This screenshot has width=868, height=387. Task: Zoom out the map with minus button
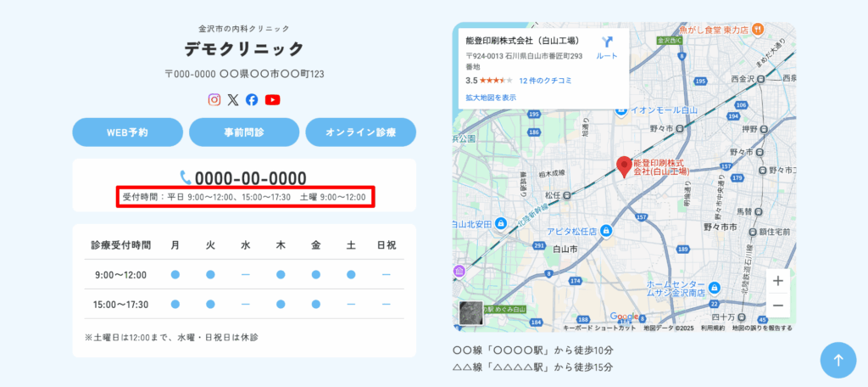(778, 306)
